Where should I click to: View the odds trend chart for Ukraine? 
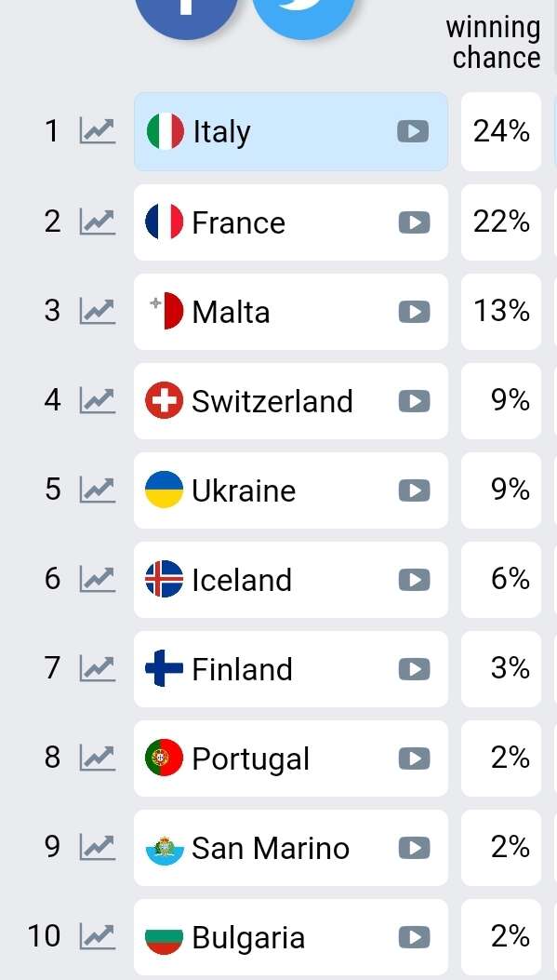[98, 490]
